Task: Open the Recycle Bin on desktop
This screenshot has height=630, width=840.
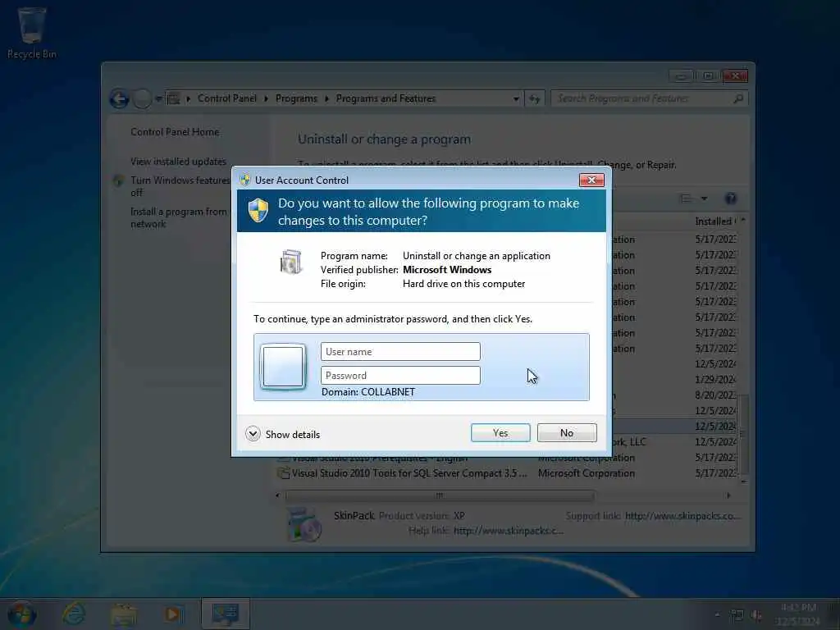Action: (32, 32)
